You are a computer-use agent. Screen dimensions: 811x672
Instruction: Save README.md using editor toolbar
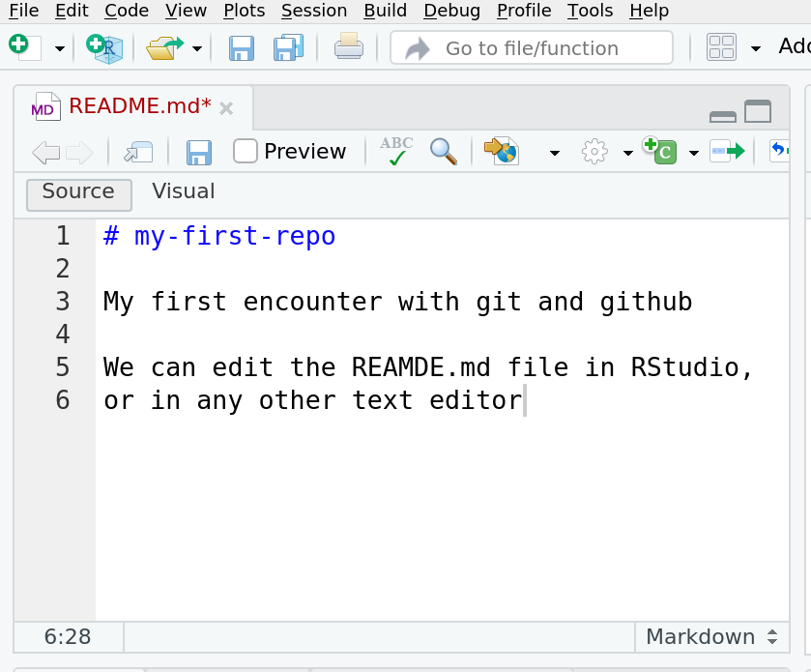pos(199,152)
